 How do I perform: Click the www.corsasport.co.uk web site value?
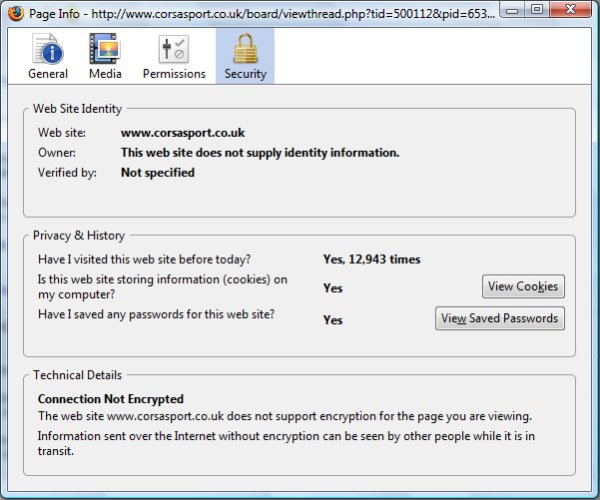(183, 132)
